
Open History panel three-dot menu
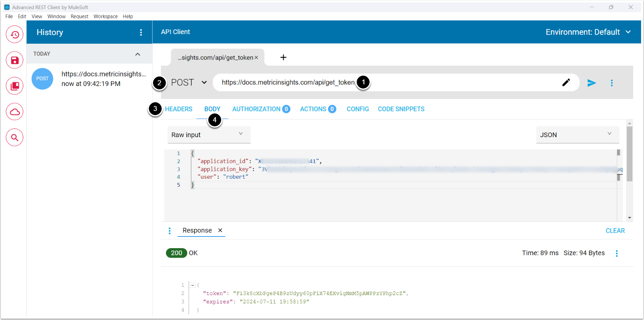141,32
